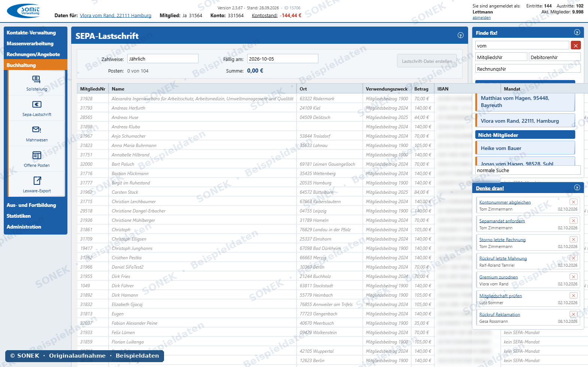Select the Buchhaltung menu item
The width and height of the screenshot is (588, 367).
pos(36,65)
